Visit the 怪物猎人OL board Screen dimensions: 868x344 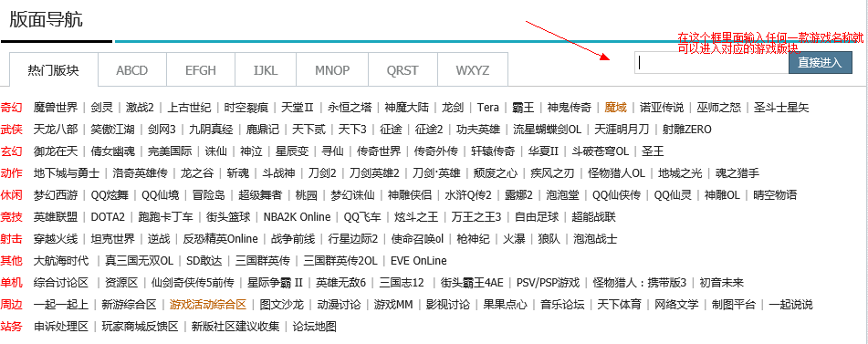(x=617, y=173)
